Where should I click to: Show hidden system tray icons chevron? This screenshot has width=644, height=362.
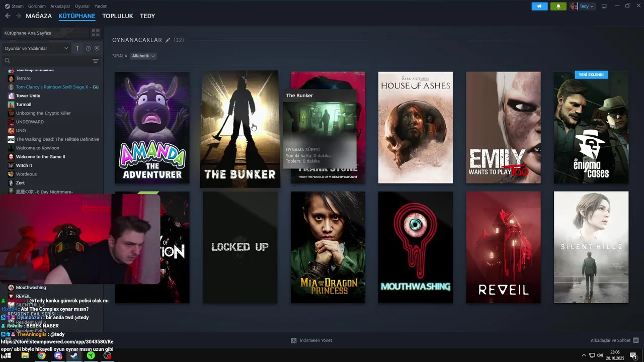pos(584,355)
